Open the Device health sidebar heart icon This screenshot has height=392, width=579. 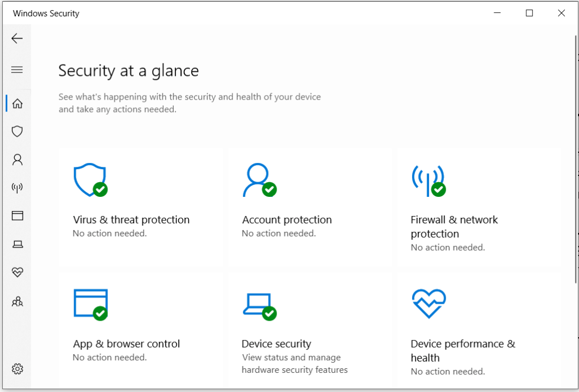[x=17, y=272]
